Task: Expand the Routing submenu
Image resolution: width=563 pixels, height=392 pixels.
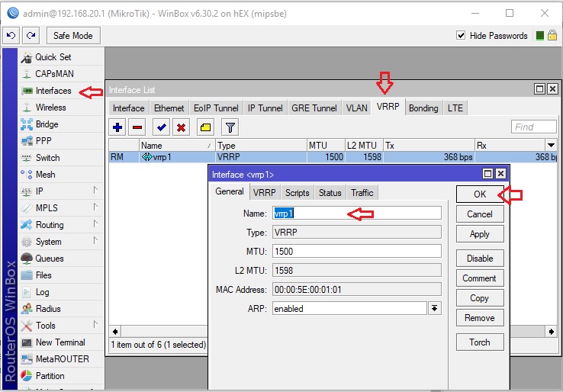Action: (x=95, y=224)
